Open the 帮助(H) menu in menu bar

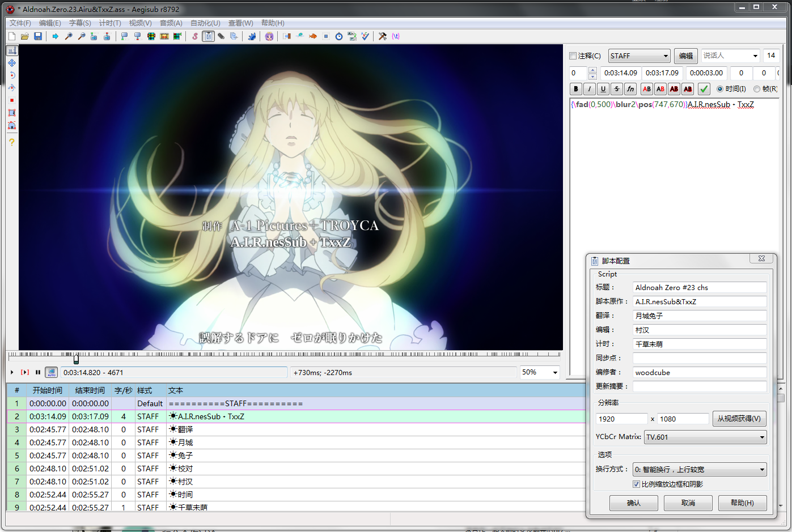coord(273,23)
